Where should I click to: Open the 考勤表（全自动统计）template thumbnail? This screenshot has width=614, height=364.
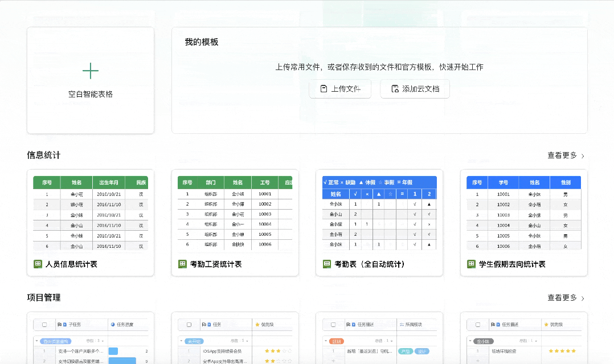tap(379, 216)
